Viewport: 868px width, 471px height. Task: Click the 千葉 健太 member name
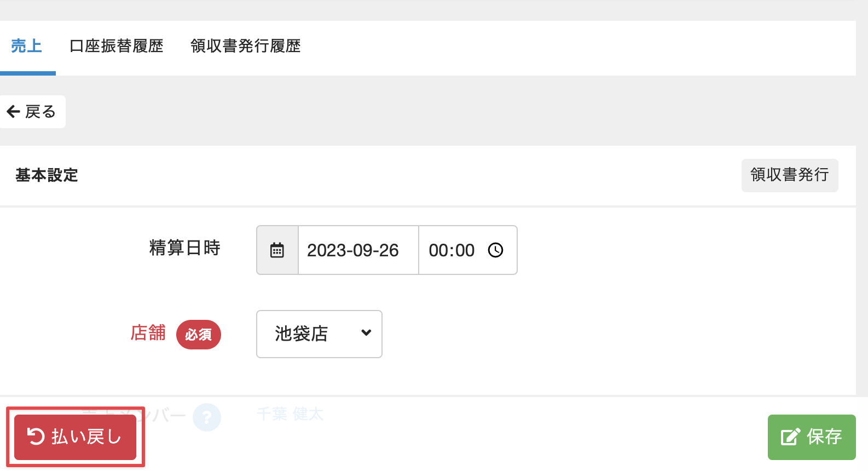(x=290, y=414)
